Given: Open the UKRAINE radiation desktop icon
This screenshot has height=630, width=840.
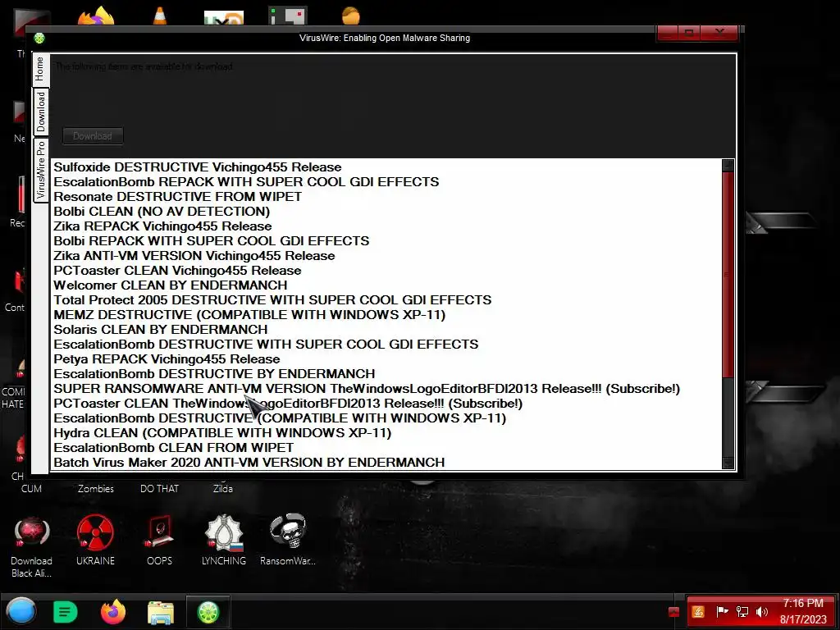Looking at the screenshot, I should click(95, 540).
